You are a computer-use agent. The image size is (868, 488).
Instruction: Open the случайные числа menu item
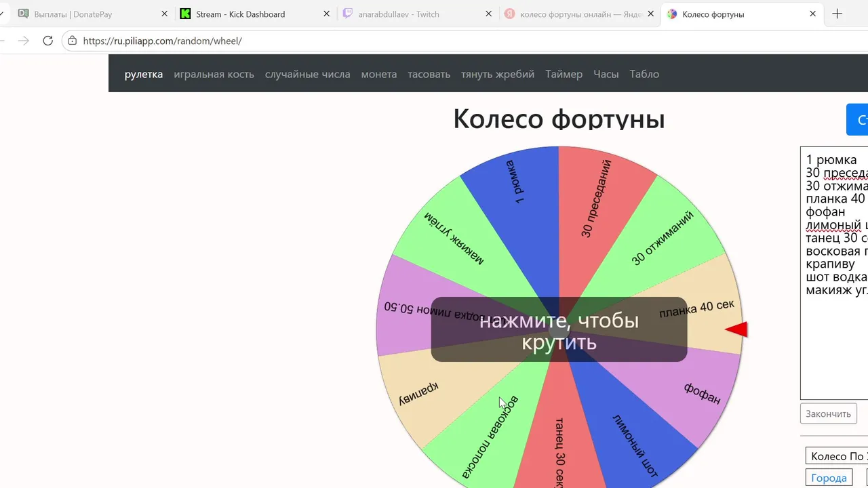click(307, 74)
